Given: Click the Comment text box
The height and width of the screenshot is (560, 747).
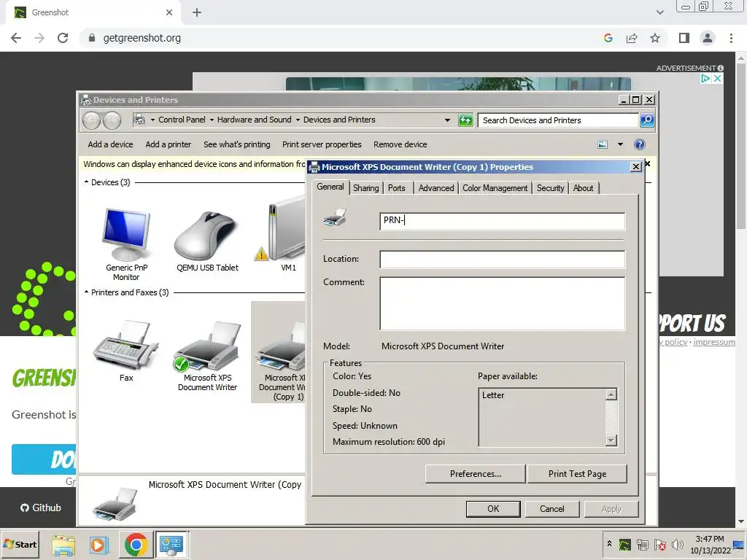Looking at the screenshot, I should [502, 304].
